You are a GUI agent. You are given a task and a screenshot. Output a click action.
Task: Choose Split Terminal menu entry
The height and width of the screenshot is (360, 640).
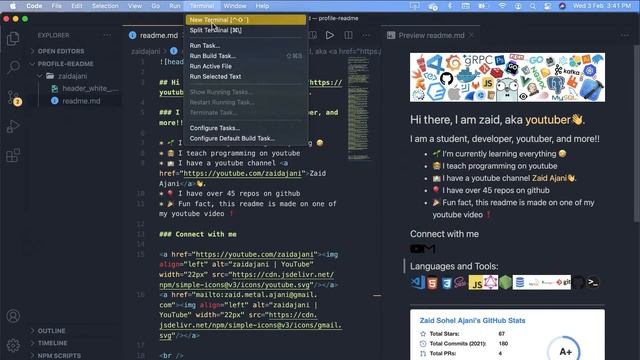(x=246, y=30)
